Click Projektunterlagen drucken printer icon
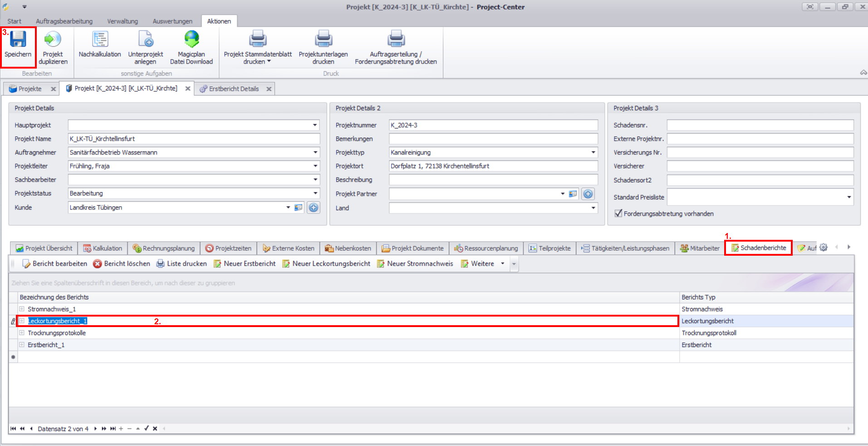868x446 pixels. coord(324,40)
